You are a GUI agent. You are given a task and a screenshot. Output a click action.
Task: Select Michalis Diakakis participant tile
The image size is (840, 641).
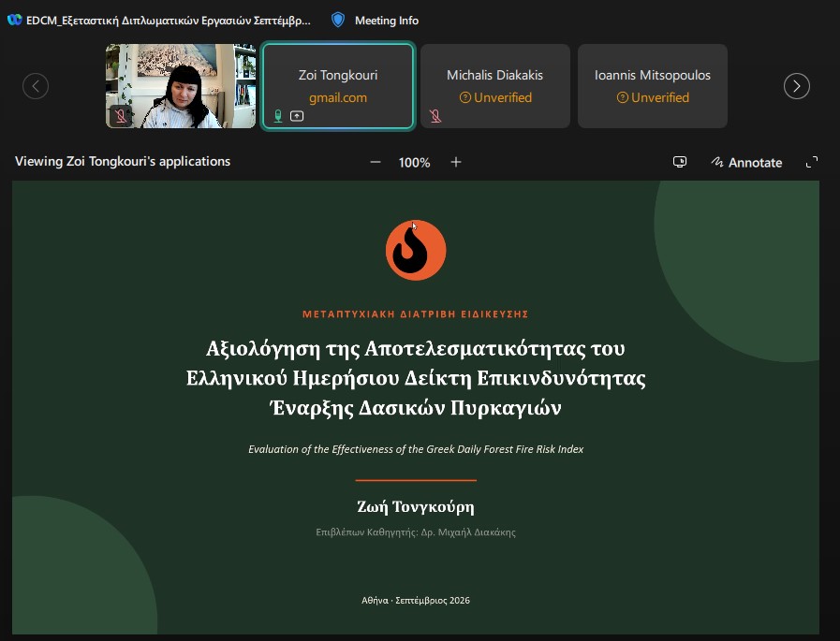495,86
